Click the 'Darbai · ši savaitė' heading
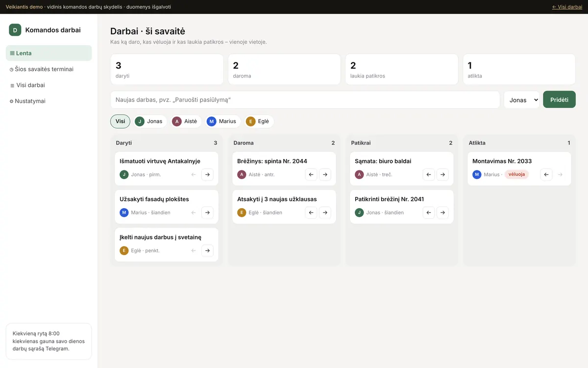Screen dimensions: 588x368 (147, 31)
